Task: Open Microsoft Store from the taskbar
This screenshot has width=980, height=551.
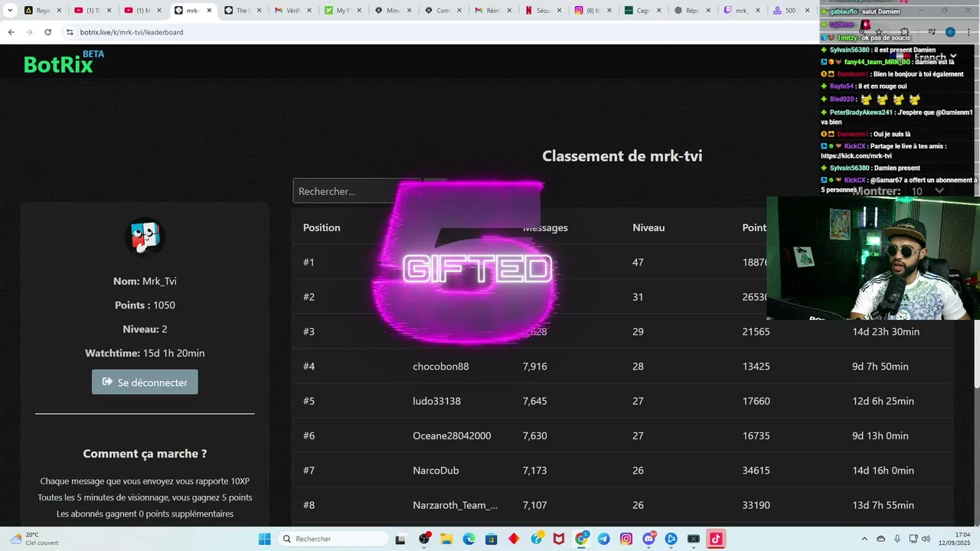Action: [x=491, y=539]
